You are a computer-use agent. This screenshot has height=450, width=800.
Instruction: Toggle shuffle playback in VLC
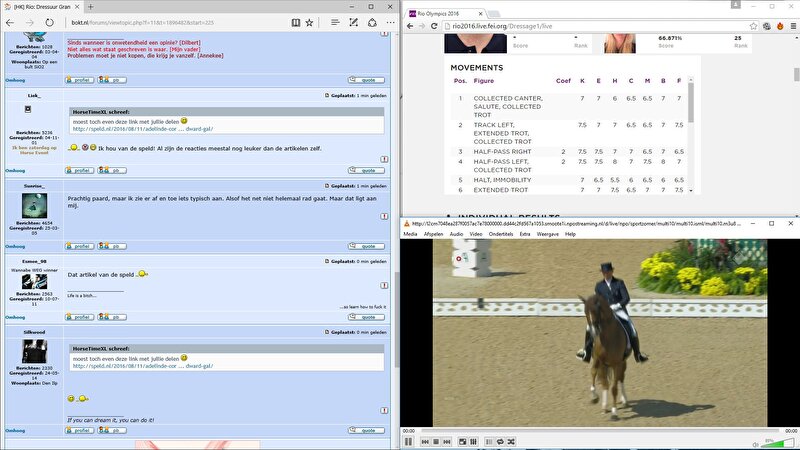pyautogui.click(x=511, y=442)
